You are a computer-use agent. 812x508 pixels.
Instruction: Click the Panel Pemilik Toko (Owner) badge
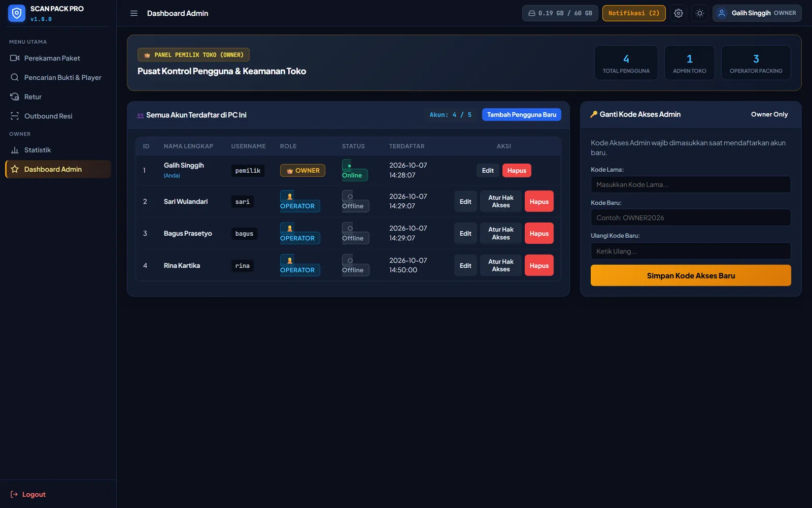(193, 55)
